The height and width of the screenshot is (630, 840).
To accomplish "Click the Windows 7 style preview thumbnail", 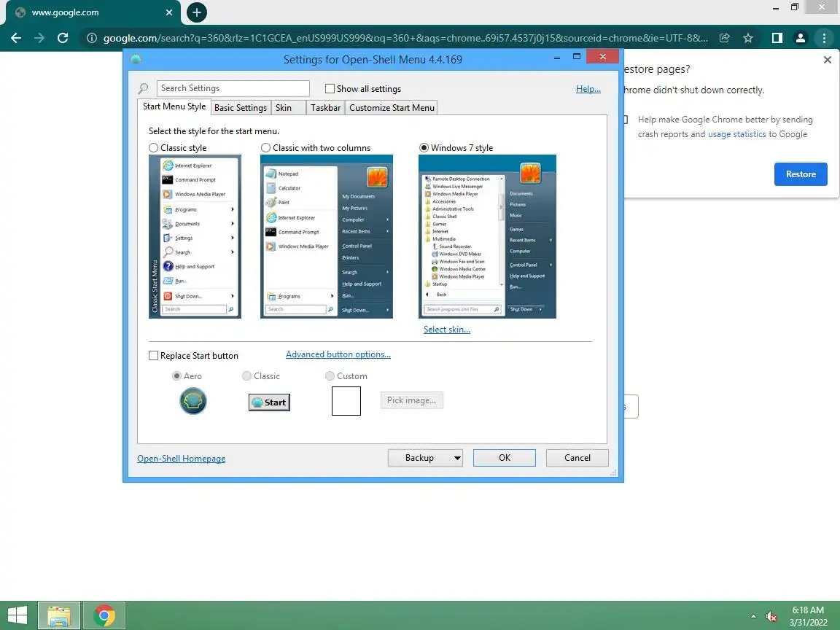I will pos(487,236).
